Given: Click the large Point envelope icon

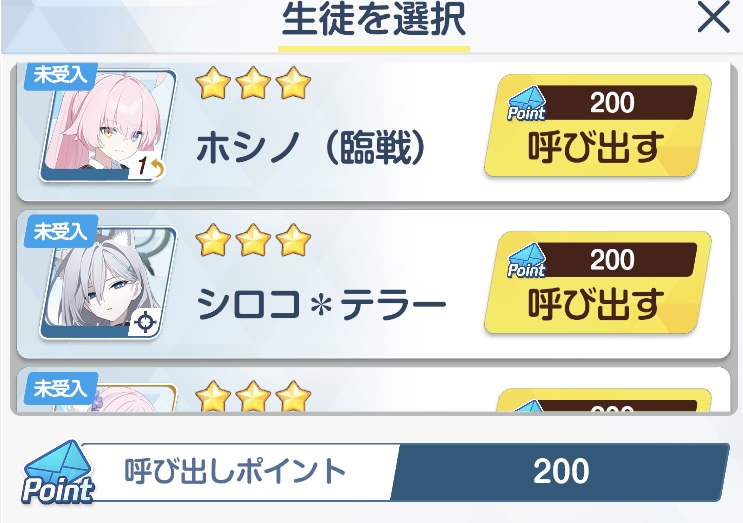Looking at the screenshot, I should tap(58, 472).
